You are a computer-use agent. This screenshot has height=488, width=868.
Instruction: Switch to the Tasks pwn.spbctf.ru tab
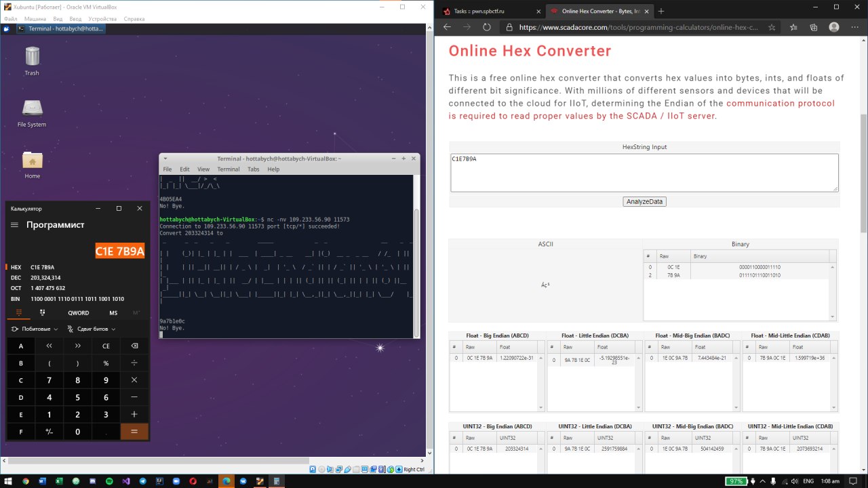490,11
